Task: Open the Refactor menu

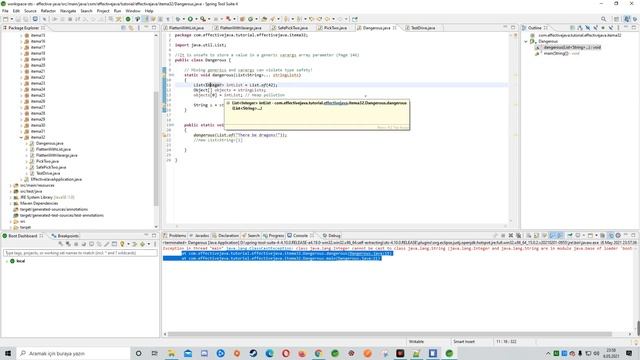Action: [48, 11]
